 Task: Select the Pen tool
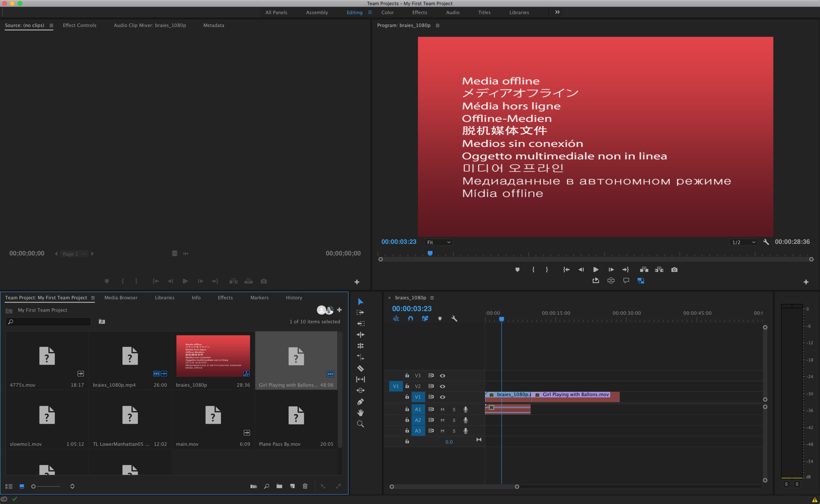click(x=360, y=402)
